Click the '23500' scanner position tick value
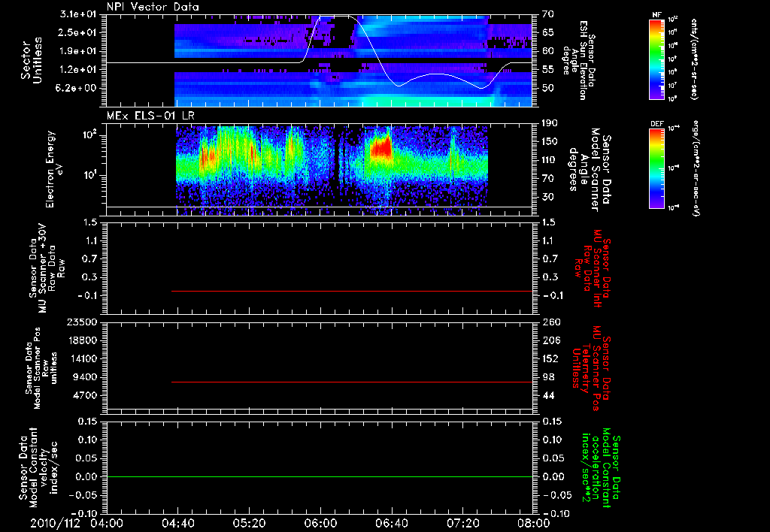The height and width of the screenshot is (532, 770). [81, 322]
